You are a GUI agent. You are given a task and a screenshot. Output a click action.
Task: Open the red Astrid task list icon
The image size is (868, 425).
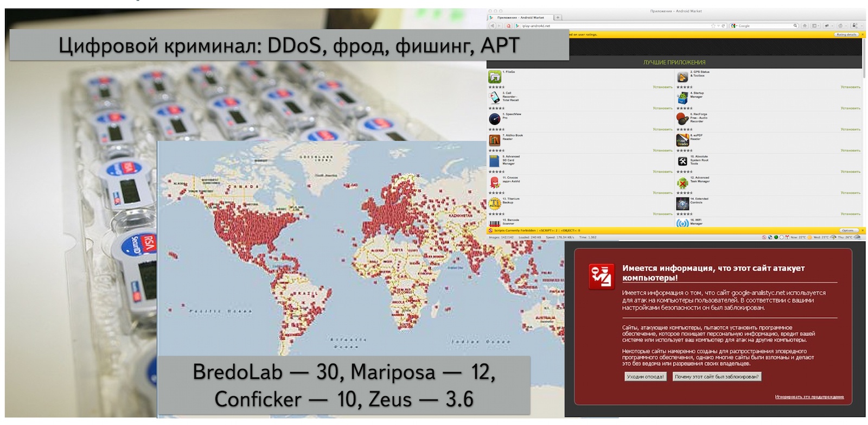(x=494, y=182)
